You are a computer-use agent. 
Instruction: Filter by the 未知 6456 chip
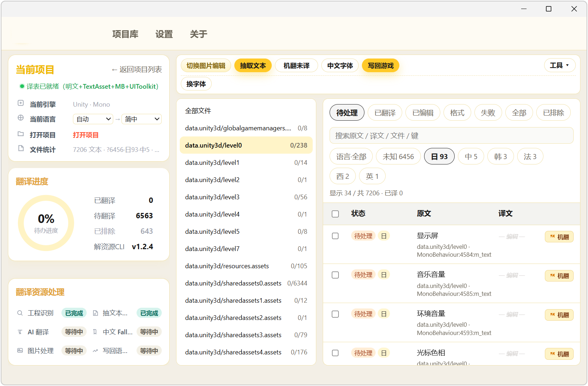click(398, 157)
